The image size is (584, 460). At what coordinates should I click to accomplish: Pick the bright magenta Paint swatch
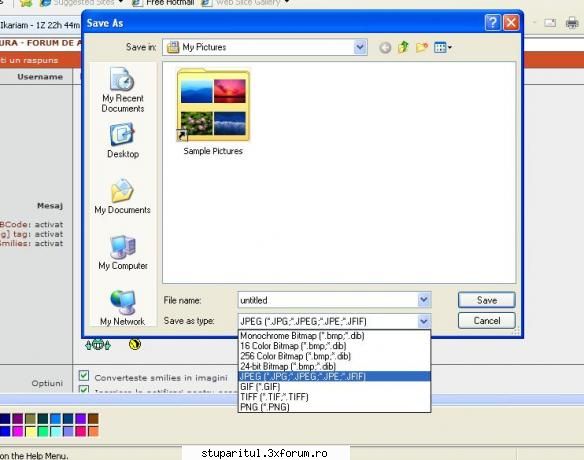pyautogui.click(x=18, y=431)
